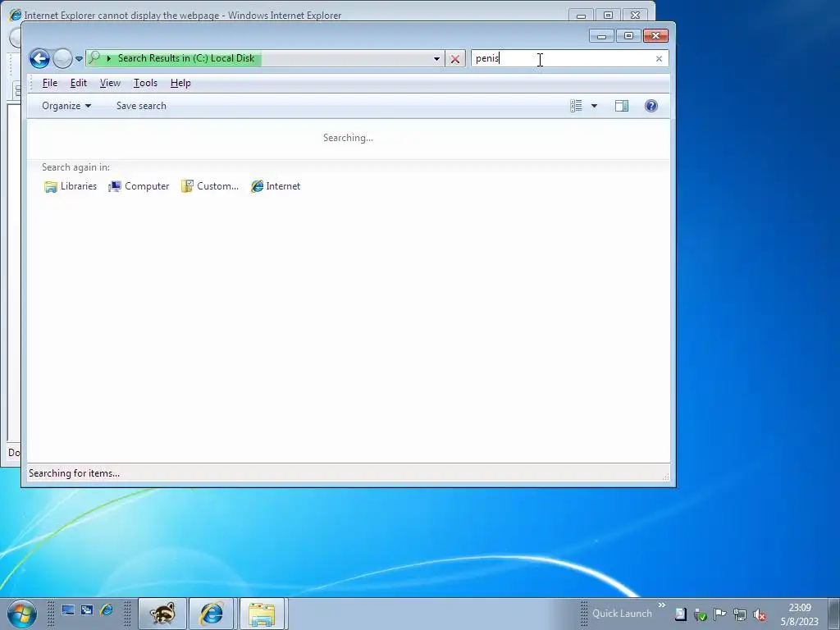This screenshot has height=630, width=840.
Task: Change view with the view icon
Action: (x=576, y=106)
